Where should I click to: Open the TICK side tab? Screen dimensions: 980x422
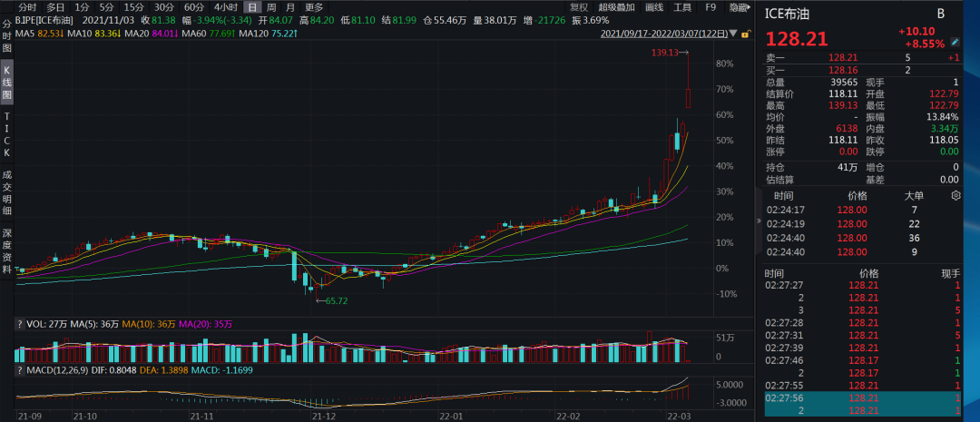point(7,133)
